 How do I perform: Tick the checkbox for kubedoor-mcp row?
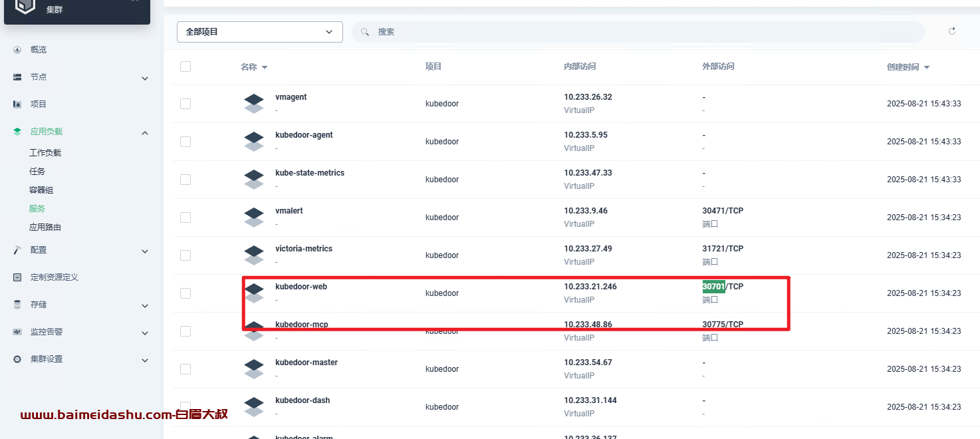[x=185, y=331]
